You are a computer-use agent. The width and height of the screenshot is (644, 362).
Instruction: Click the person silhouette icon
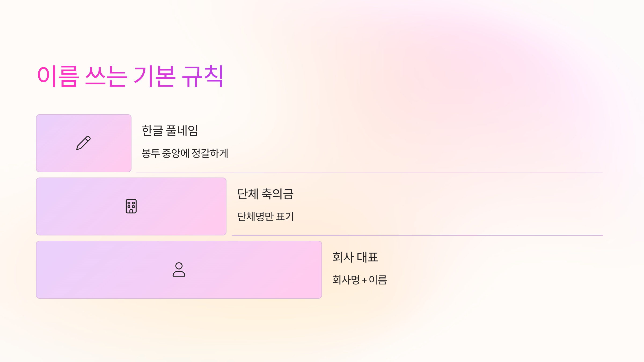coord(179,269)
